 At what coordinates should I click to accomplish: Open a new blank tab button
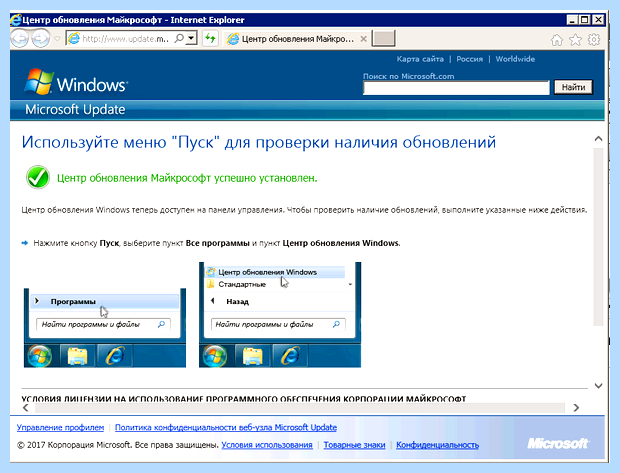(x=383, y=38)
